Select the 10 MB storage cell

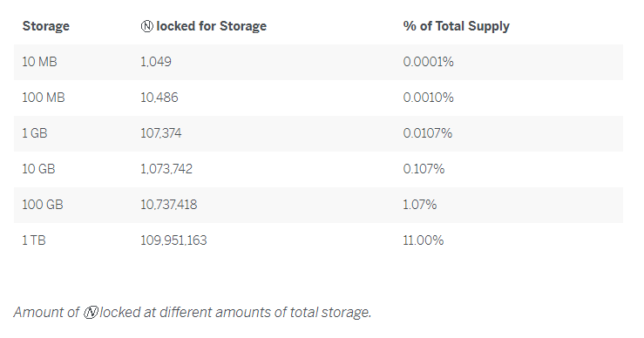click(x=39, y=62)
